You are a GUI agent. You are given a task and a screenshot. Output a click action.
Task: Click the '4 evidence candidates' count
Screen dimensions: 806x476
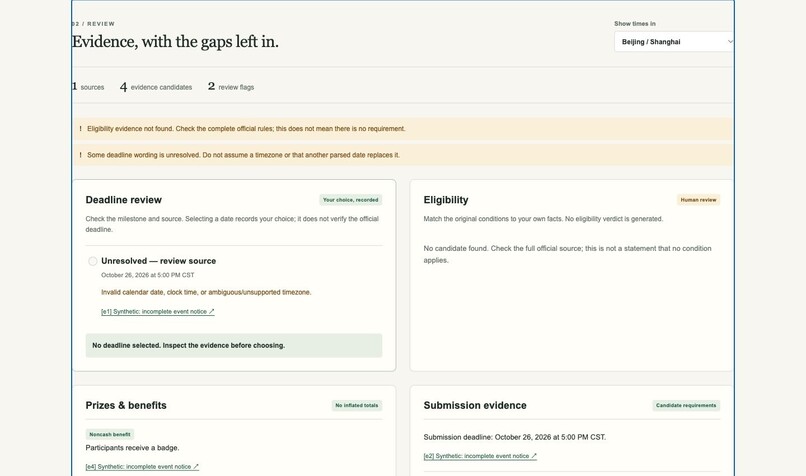156,87
